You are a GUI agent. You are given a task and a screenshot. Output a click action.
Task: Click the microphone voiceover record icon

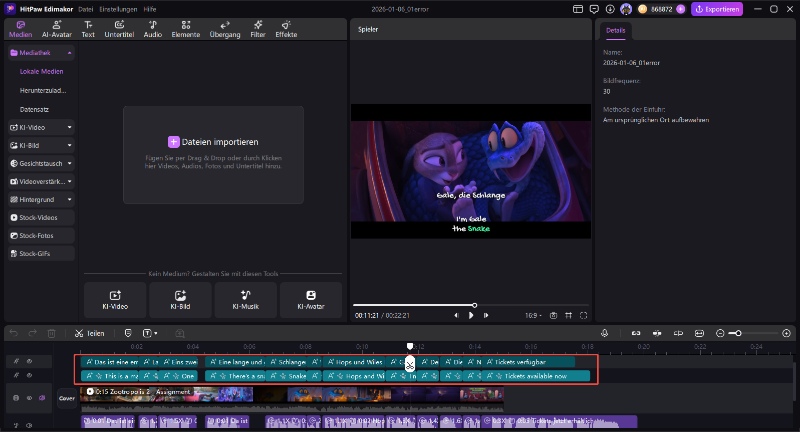605,333
